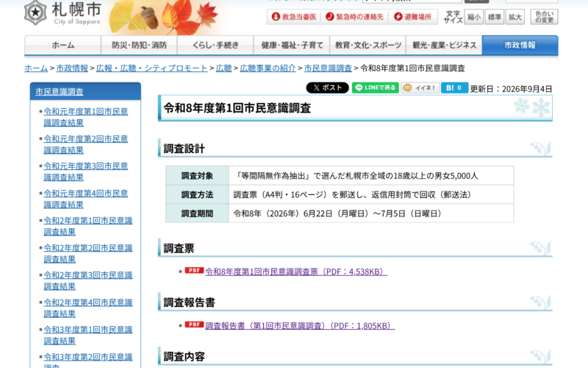The height and width of the screenshot is (368, 588).
Task: Open 令和3年度第1回市民意識調査結果
Action: (x=87, y=335)
